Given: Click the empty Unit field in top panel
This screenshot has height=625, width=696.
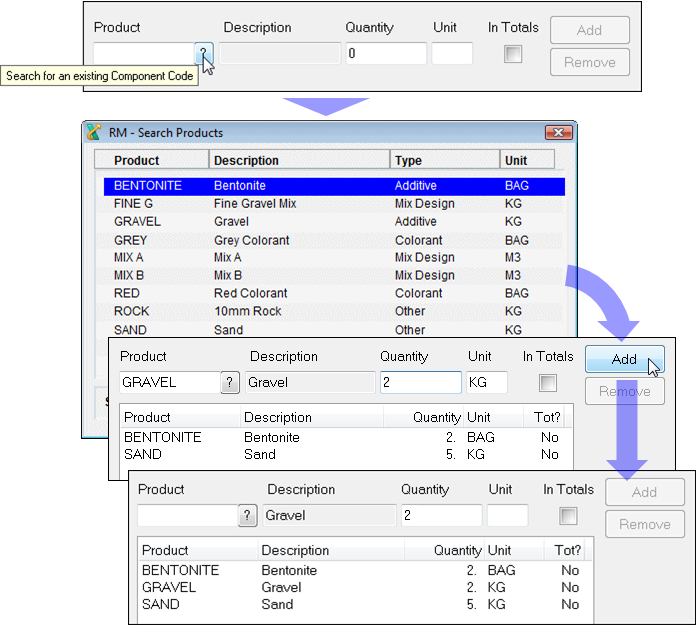Looking at the screenshot, I should click(452, 54).
